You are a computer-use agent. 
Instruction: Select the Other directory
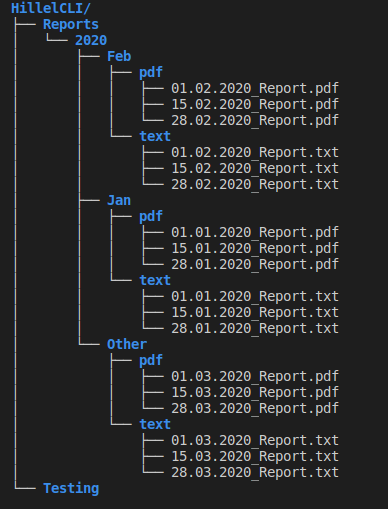127,344
